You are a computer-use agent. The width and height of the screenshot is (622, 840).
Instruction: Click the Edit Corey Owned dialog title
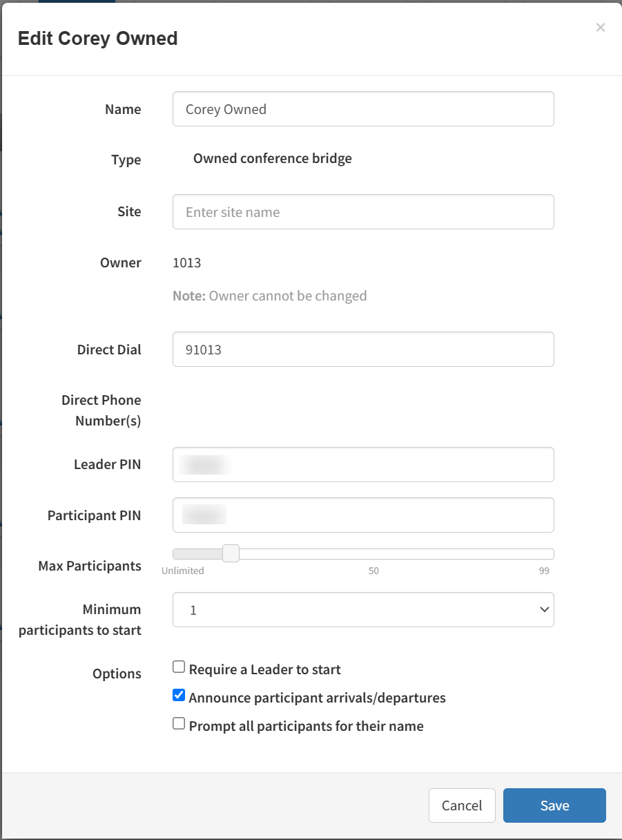97,39
